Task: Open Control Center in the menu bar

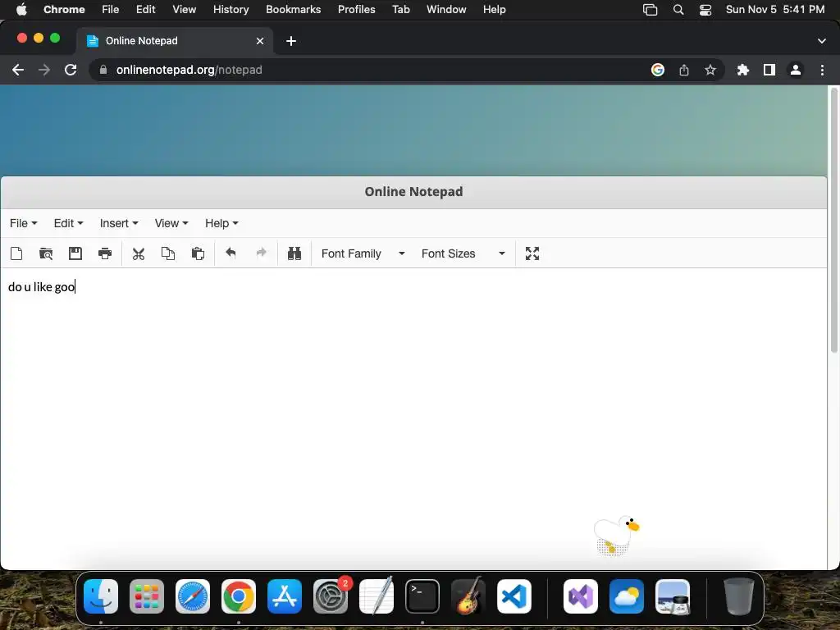Action: pos(705,9)
